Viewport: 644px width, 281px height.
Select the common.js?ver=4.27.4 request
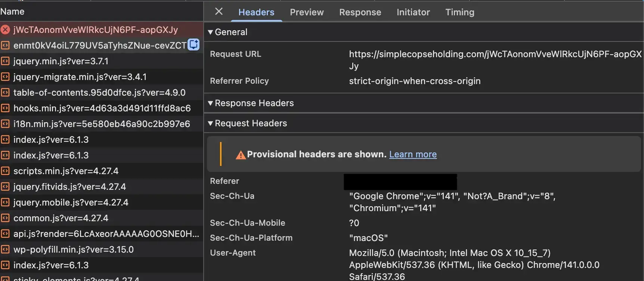102,218
